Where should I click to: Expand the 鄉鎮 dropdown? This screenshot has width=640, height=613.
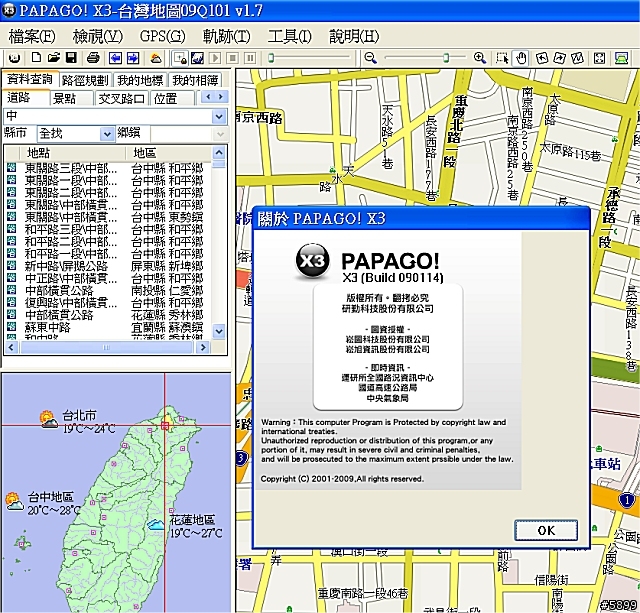pos(220,134)
